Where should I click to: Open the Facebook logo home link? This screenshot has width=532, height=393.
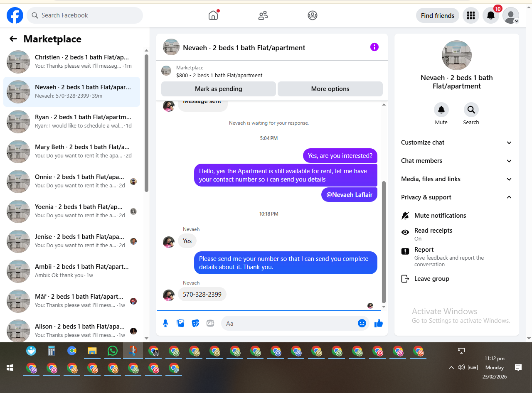point(15,15)
